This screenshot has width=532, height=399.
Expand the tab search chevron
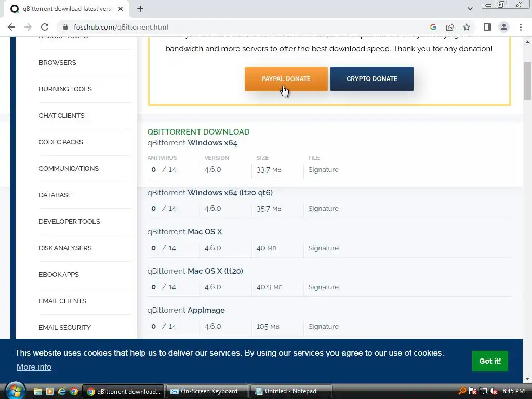[470, 9]
